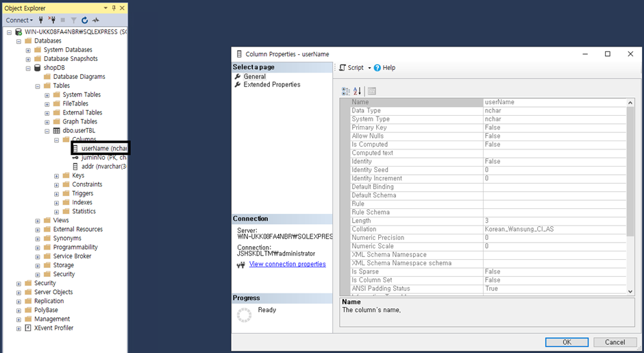Select the General page
This screenshot has height=353, width=644.
255,77
